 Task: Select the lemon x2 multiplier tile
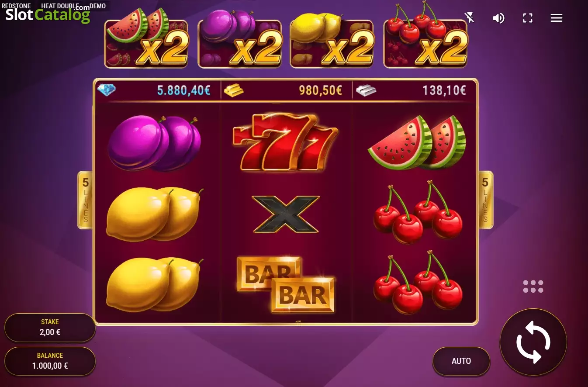point(332,43)
